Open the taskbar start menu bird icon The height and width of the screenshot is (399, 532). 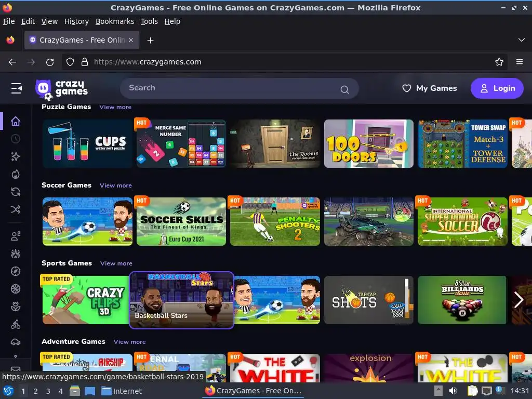point(8,391)
